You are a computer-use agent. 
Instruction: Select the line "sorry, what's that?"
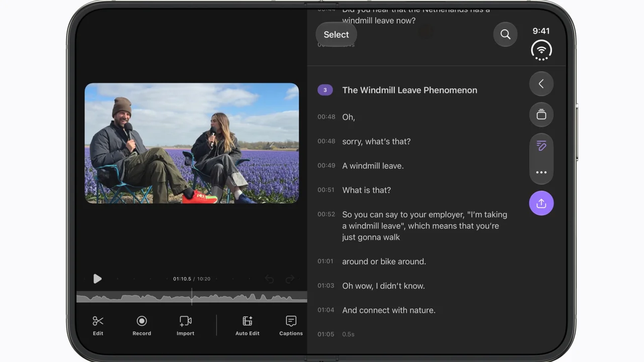(x=376, y=141)
